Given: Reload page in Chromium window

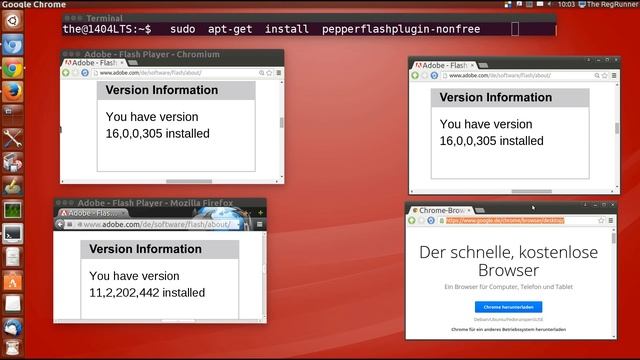Looking at the screenshot, I should point(84,73).
